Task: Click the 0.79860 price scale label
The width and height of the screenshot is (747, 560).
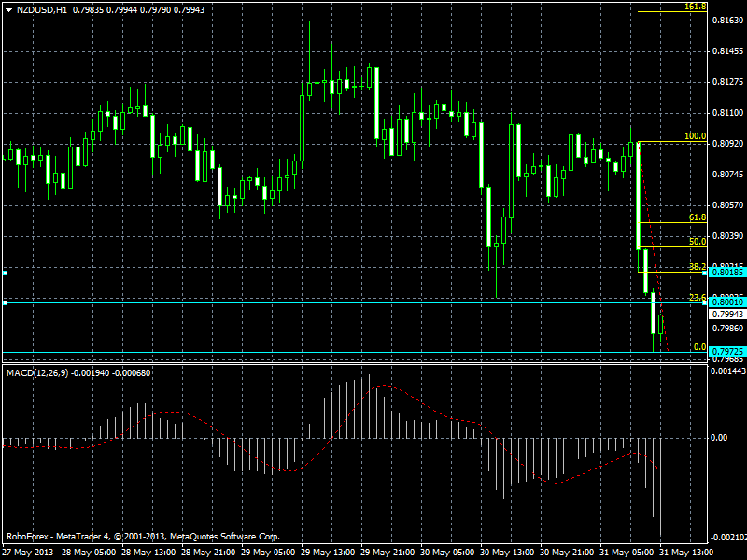Action: coord(727,329)
